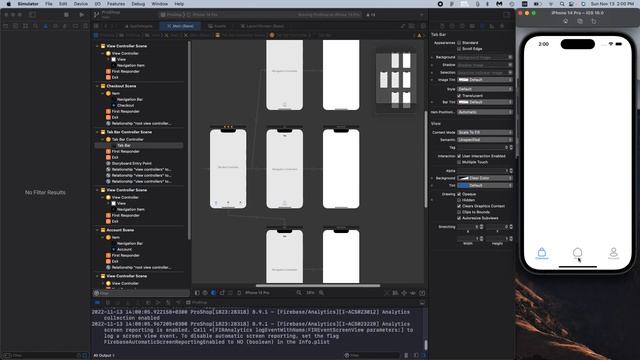Toggle the Xcode navigator sidebar icon
The width and height of the screenshot is (640, 360).
pos(32,15)
